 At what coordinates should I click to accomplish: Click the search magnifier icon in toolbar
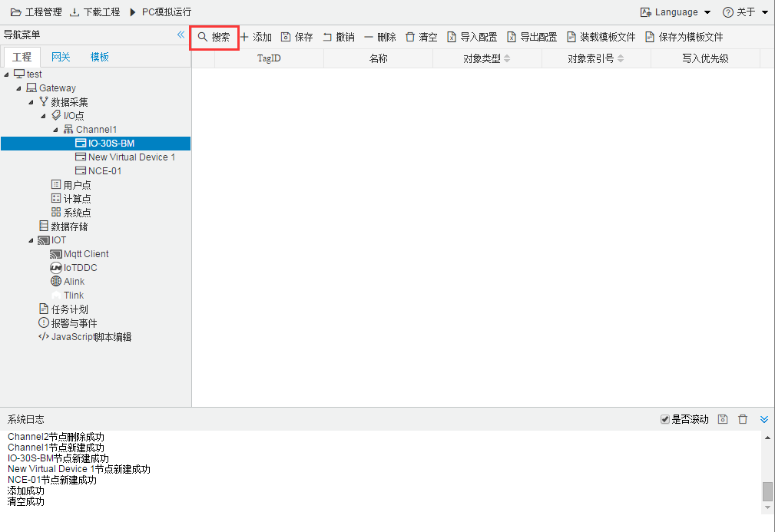pyautogui.click(x=202, y=37)
